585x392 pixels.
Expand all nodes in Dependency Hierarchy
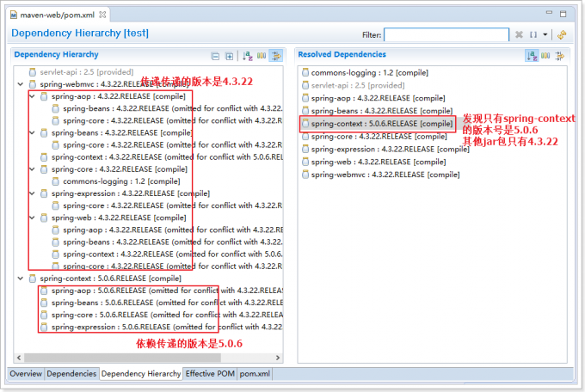[230, 56]
